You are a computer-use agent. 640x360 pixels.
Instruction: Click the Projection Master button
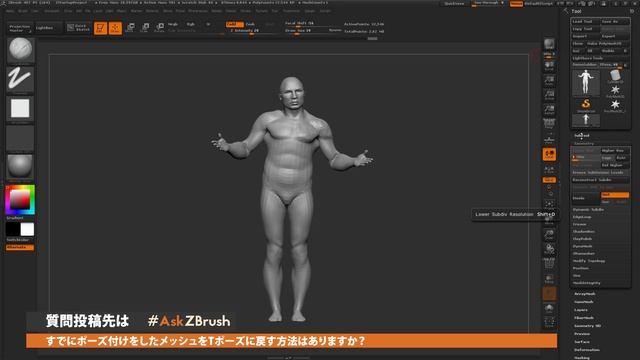(20, 28)
